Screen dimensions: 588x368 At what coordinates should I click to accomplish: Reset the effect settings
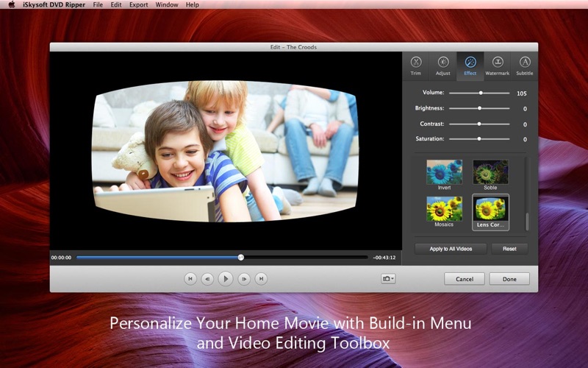[509, 249]
